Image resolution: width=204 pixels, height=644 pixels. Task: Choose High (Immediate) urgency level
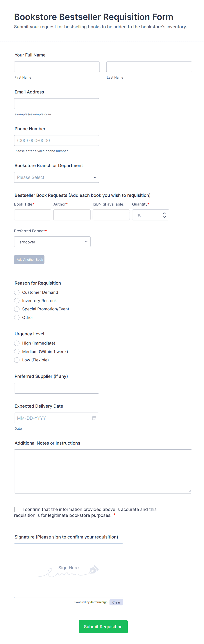pyautogui.click(x=16, y=343)
